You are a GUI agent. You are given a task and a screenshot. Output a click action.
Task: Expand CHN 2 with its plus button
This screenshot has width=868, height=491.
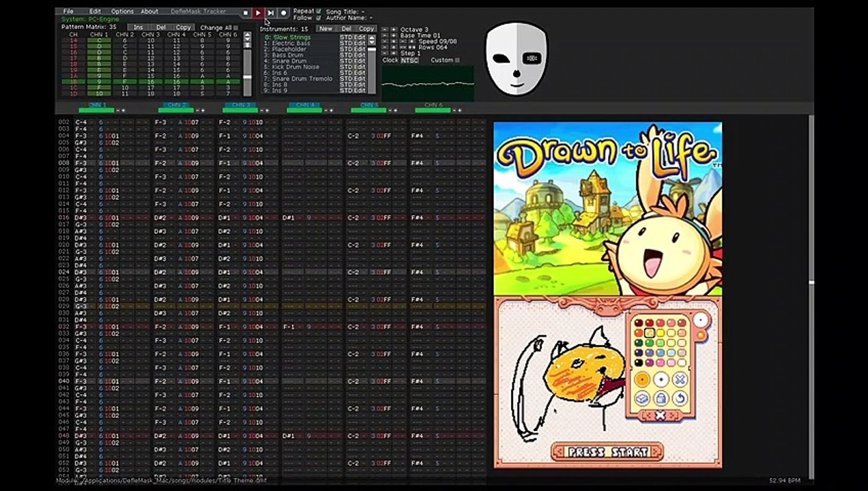[x=203, y=110]
